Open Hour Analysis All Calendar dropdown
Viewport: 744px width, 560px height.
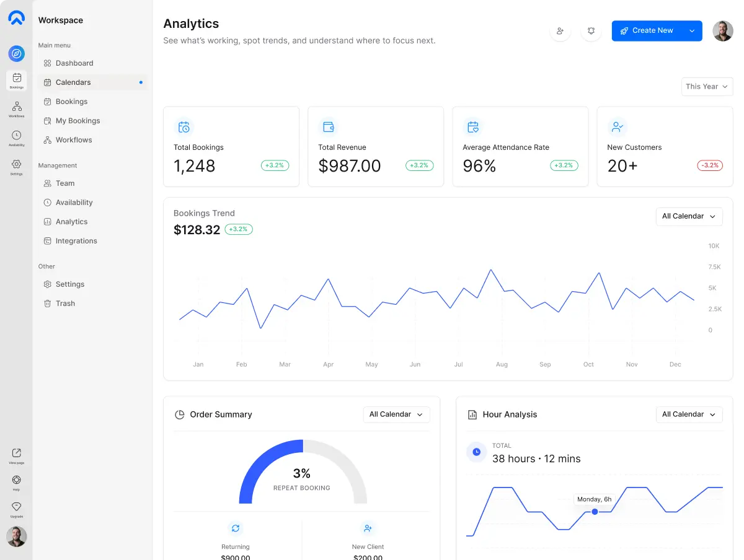click(689, 414)
